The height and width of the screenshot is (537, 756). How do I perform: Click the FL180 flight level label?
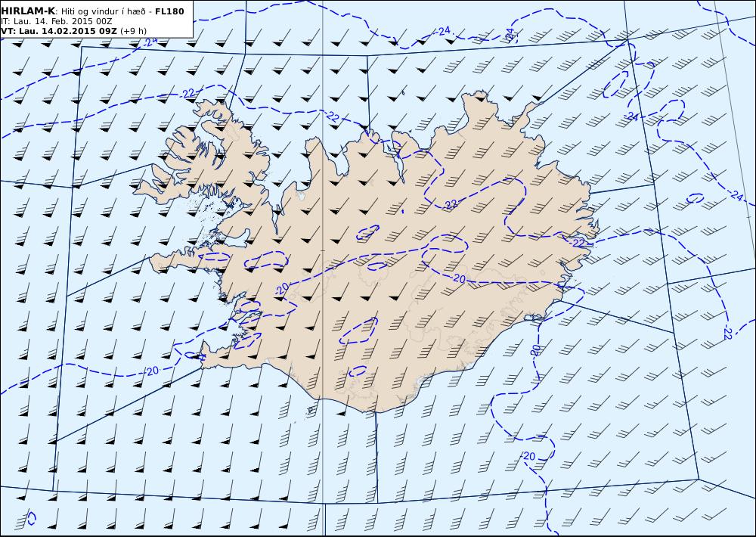[x=169, y=11]
